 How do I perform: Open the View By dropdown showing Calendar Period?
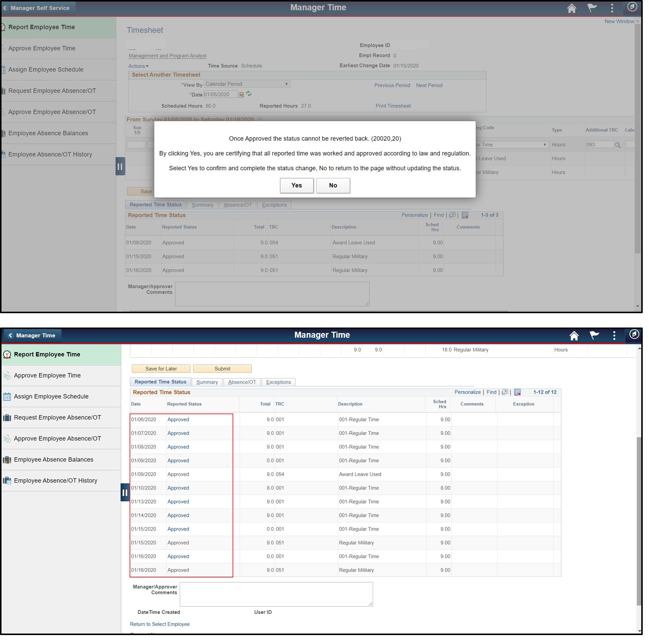[247, 84]
